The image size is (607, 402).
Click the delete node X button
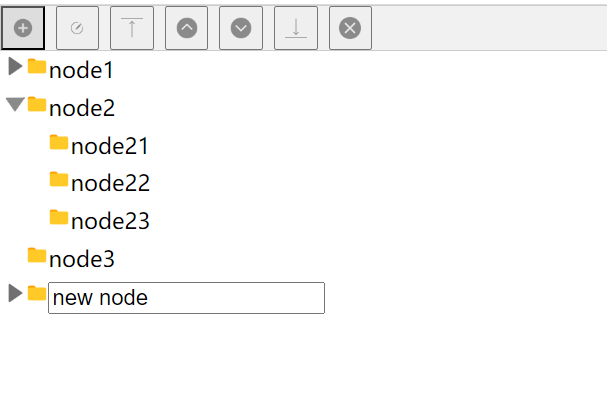tap(350, 28)
